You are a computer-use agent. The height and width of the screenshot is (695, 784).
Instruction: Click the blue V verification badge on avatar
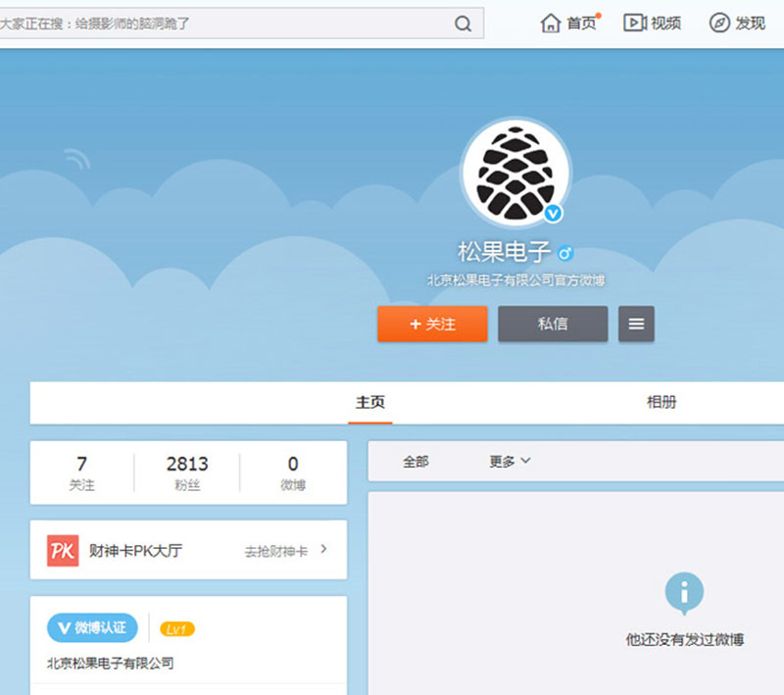[x=553, y=214]
